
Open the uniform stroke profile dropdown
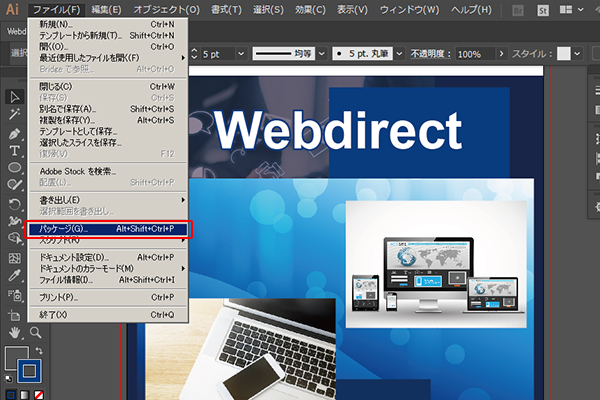(x=322, y=54)
